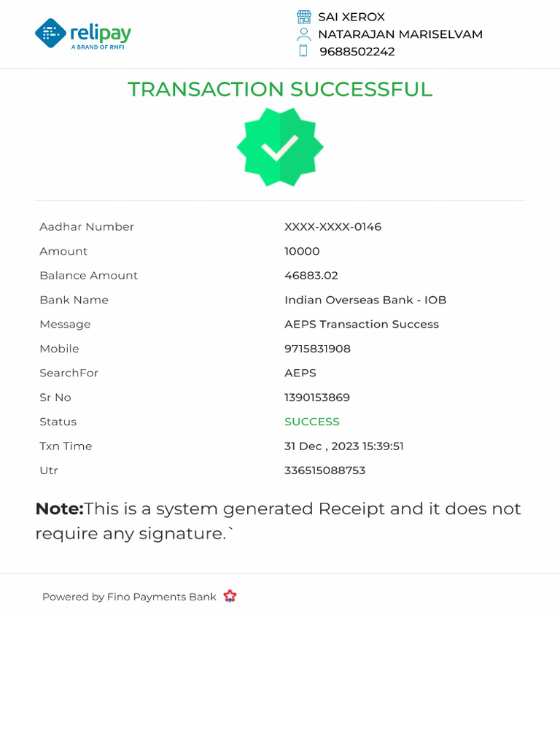Select the agent phone number 9688502242
Image resolution: width=560 pixels, height=747 pixels.
[357, 52]
